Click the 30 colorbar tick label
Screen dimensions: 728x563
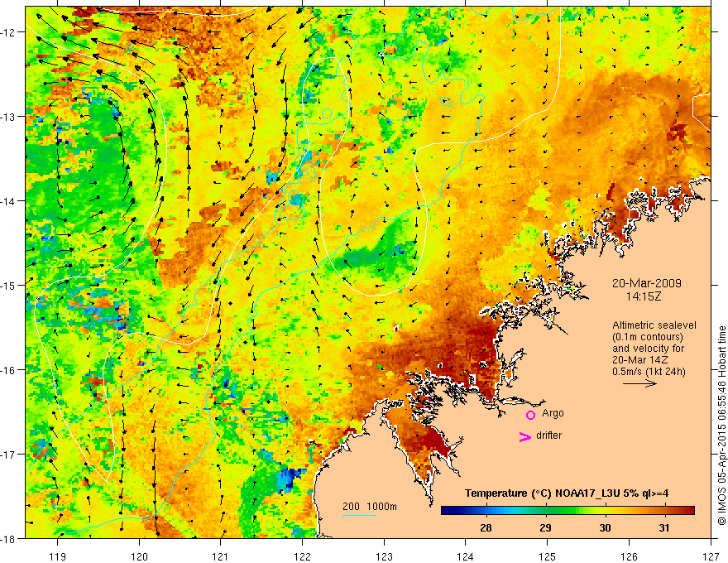605,527
